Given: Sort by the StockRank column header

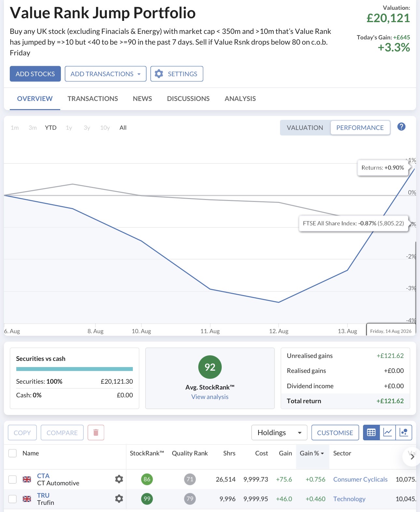Looking at the screenshot, I should (147, 453).
